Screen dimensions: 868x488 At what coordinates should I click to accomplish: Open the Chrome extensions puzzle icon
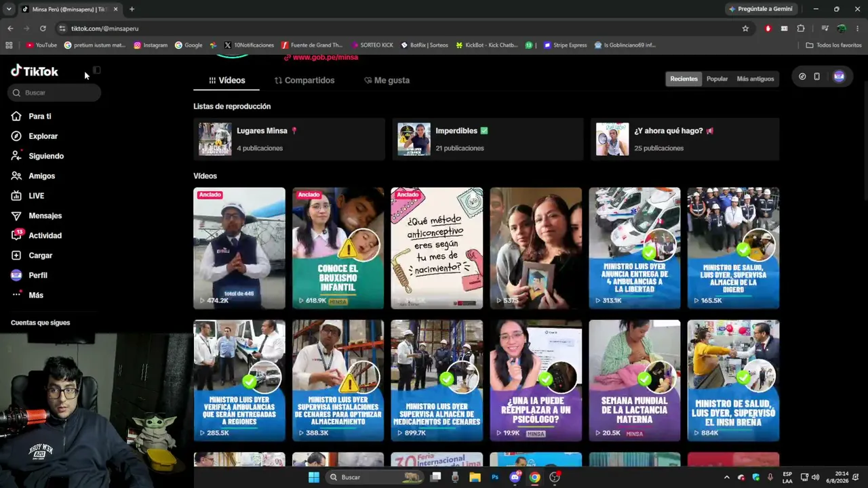click(x=801, y=28)
